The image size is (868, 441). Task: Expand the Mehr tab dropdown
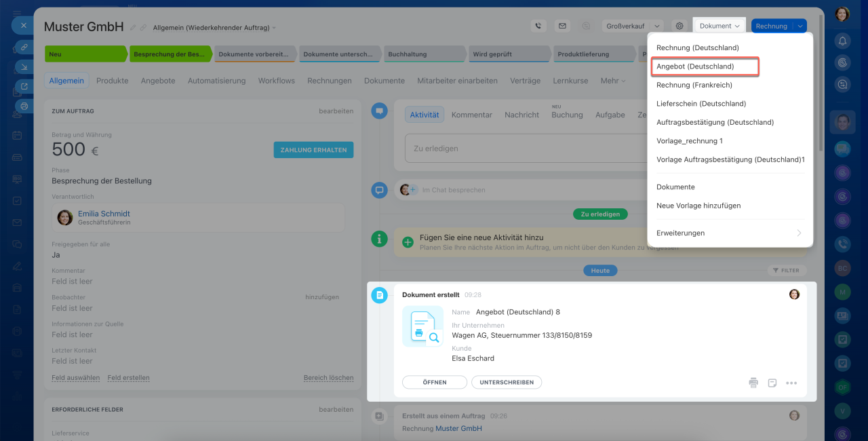click(x=613, y=81)
